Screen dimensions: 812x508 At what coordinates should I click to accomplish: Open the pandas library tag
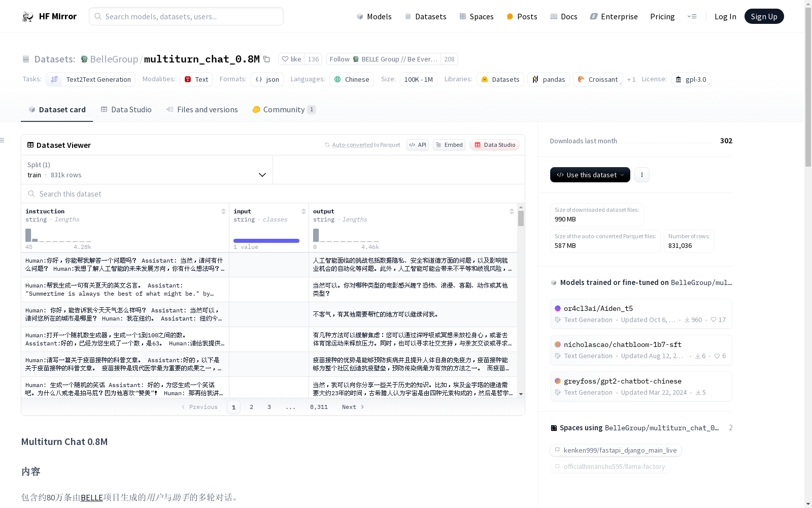[548, 79]
